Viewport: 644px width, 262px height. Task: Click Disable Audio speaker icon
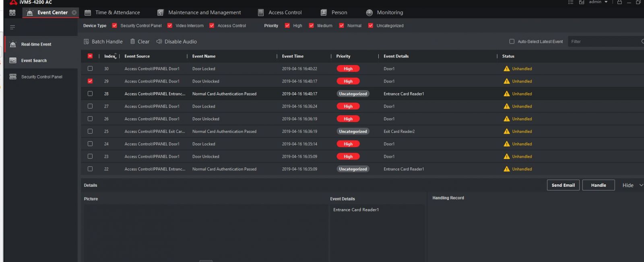[159, 41]
